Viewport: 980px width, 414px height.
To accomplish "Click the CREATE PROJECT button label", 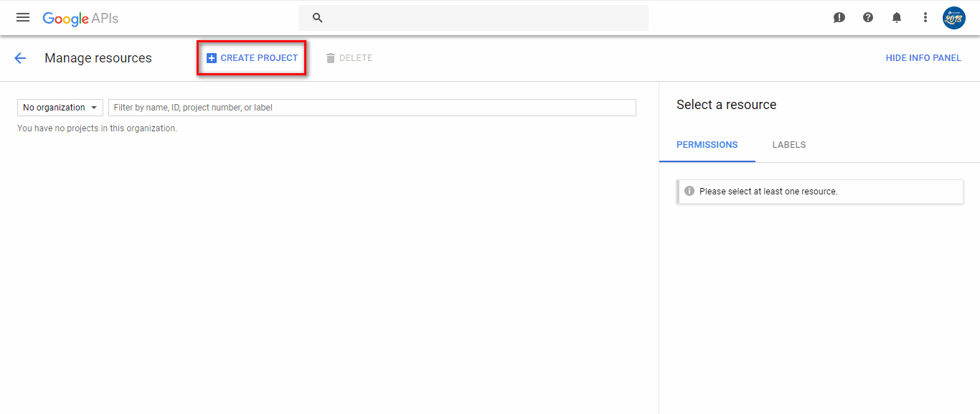I will click(x=259, y=58).
